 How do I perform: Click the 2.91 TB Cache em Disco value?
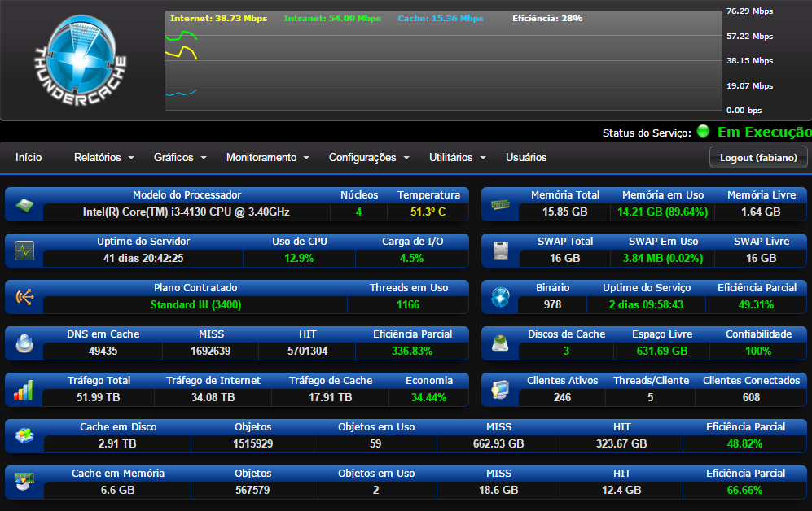point(117,443)
